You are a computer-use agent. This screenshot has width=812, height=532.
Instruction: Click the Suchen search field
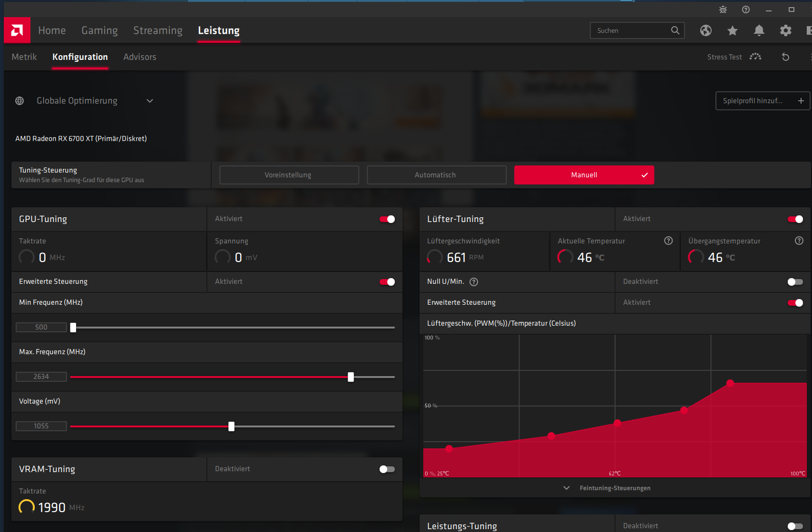click(x=637, y=30)
